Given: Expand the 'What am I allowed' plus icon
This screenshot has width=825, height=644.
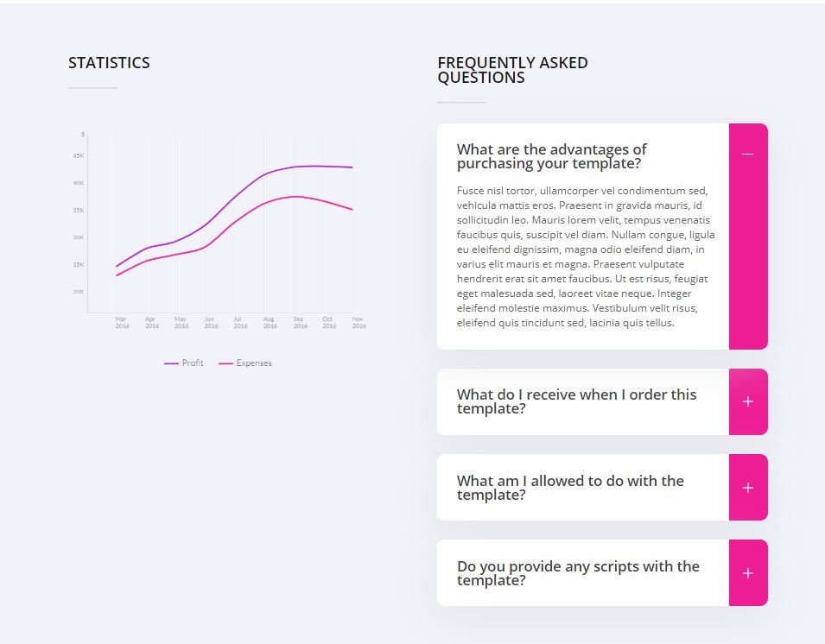Looking at the screenshot, I should [748, 488].
